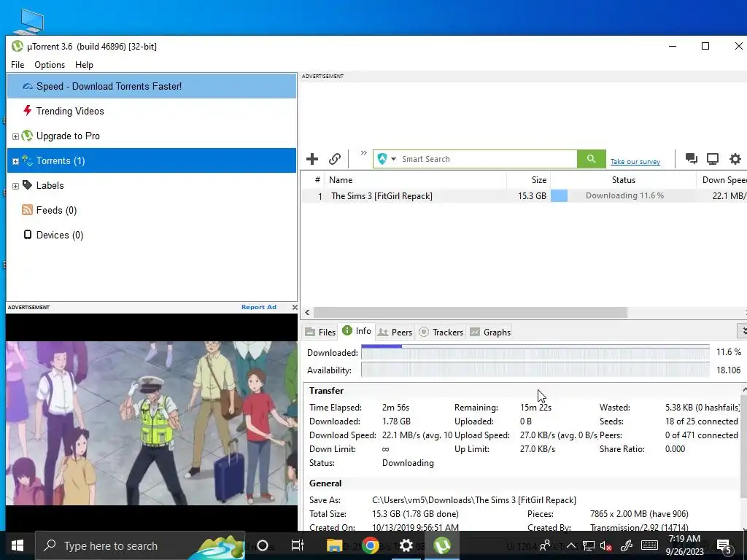Click the Save As path text
The width and height of the screenshot is (747, 560).
pyautogui.click(x=474, y=500)
